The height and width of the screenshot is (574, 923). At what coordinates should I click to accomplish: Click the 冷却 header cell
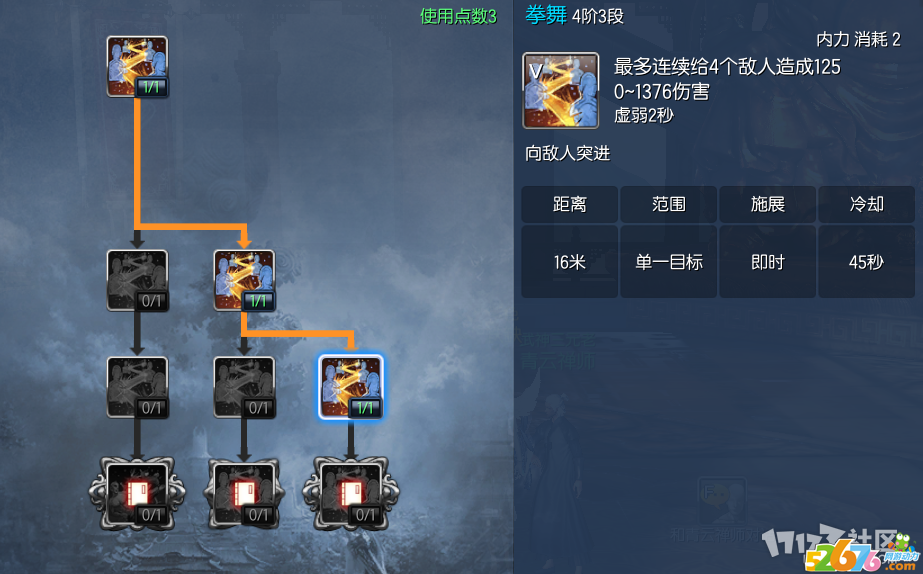click(x=866, y=204)
